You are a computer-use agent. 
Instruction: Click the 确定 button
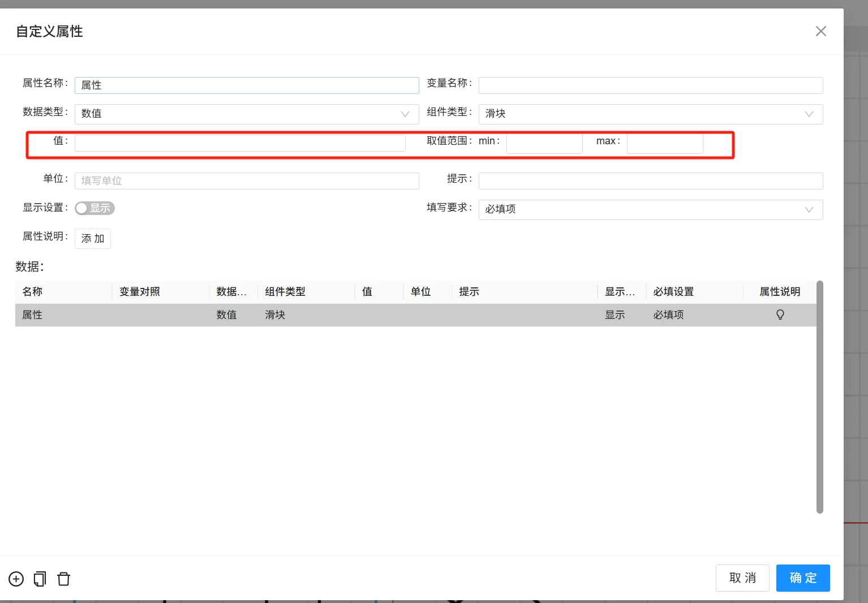pyautogui.click(x=803, y=578)
